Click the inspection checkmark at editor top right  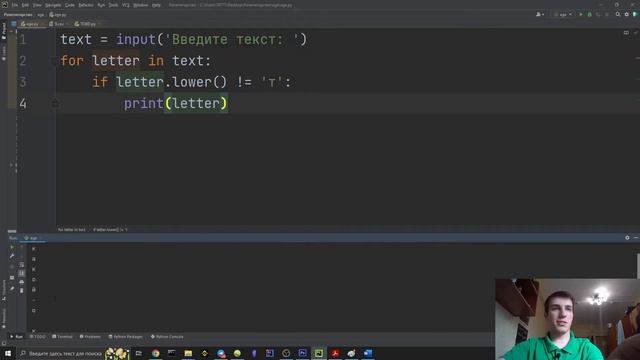[x=636, y=33]
